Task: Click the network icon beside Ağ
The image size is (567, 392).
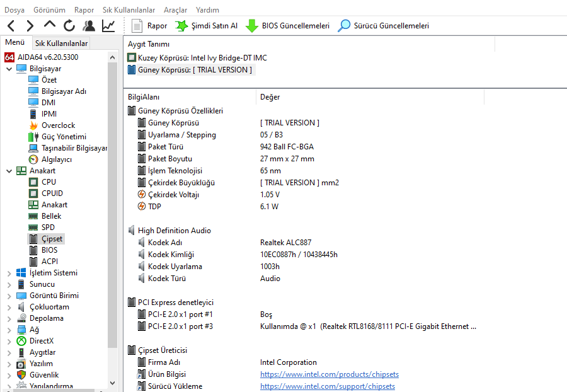Action: (21, 330)
